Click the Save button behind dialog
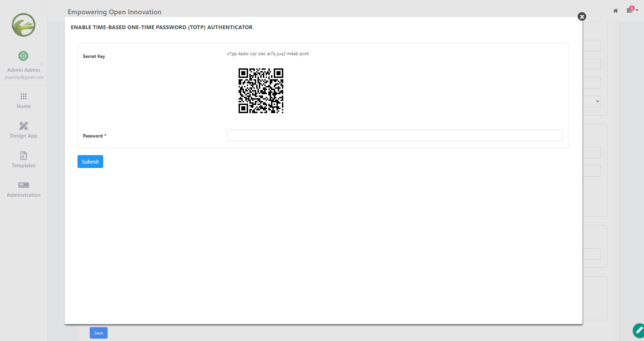Image resolution: width=644 pixels, height=341 pixels. [98, 333]
